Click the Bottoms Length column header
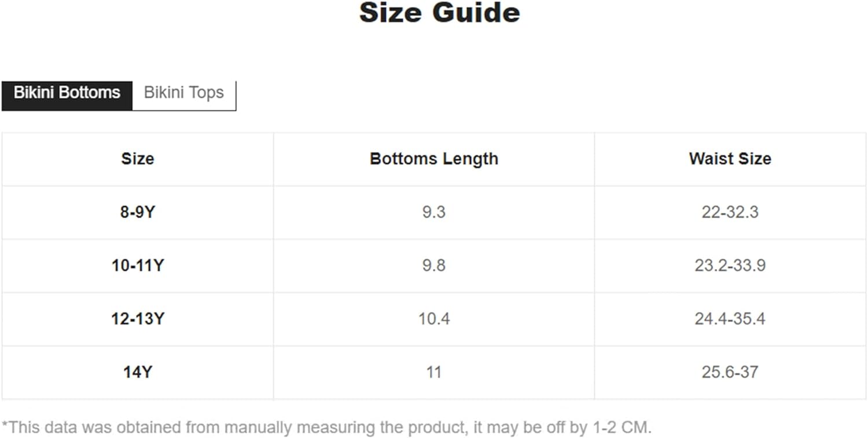 pos(434,159)
